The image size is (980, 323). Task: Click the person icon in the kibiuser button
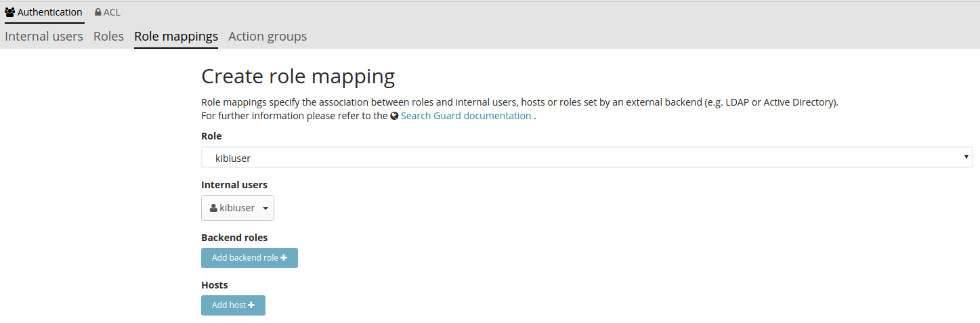[213, 208]
